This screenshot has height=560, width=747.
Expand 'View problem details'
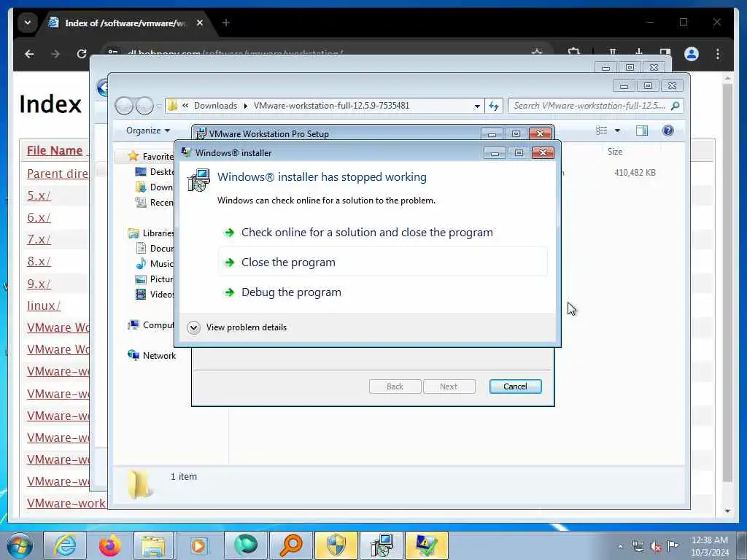[237, 327]
